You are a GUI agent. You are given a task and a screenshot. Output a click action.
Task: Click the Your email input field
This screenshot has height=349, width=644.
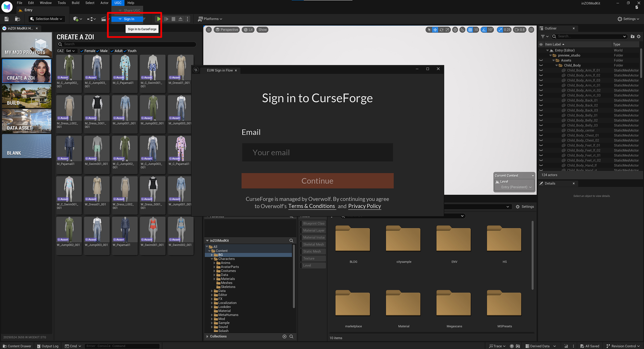pyautogui.click(x=317, y=152)
